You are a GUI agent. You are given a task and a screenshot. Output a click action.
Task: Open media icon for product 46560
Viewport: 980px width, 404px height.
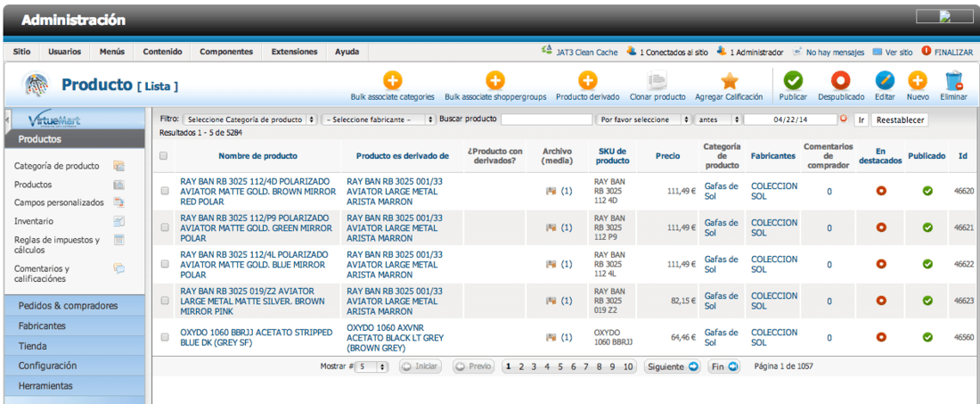[551, 338]
